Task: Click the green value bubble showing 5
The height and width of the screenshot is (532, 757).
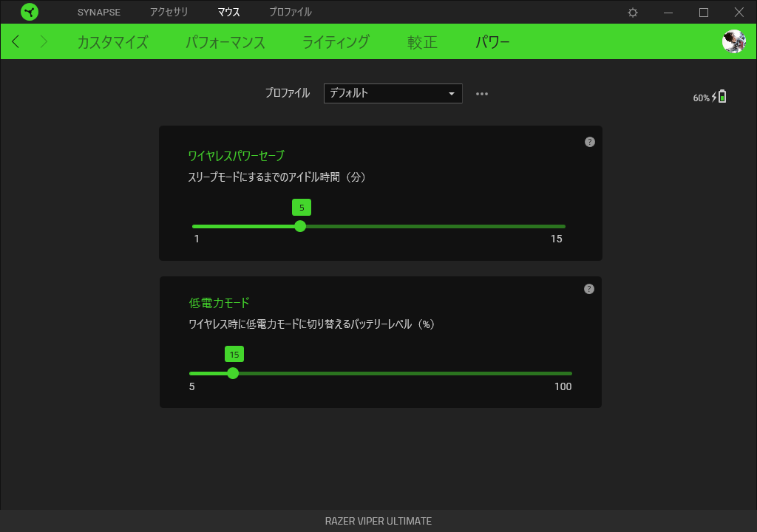Action: click(302, 208)
